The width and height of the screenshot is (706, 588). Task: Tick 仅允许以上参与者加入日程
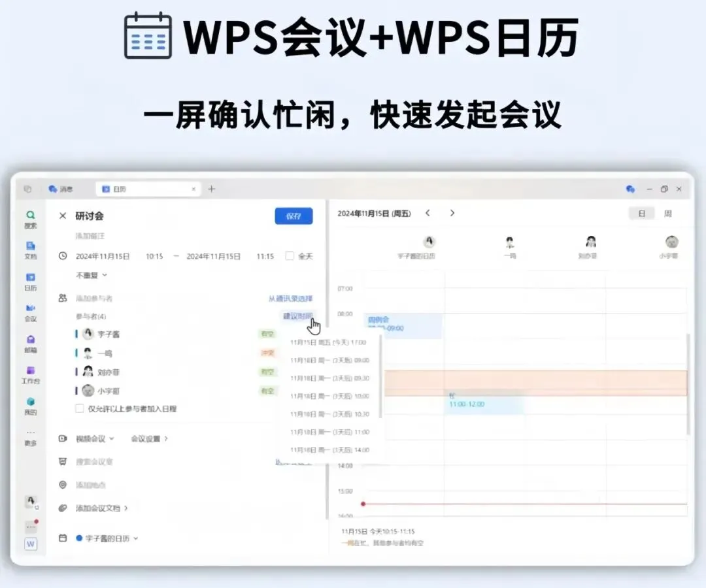point(80,408)
